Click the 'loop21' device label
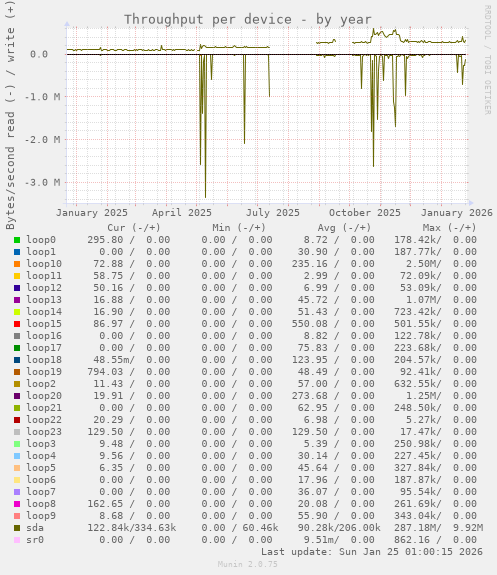This screenshot has width=497, height=575. (x=44, y=408)
